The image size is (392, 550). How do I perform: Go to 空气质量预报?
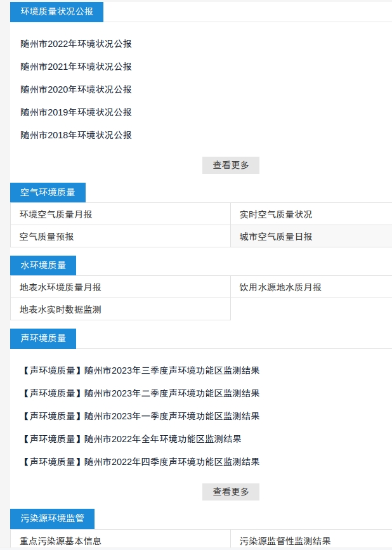[47, 237]
